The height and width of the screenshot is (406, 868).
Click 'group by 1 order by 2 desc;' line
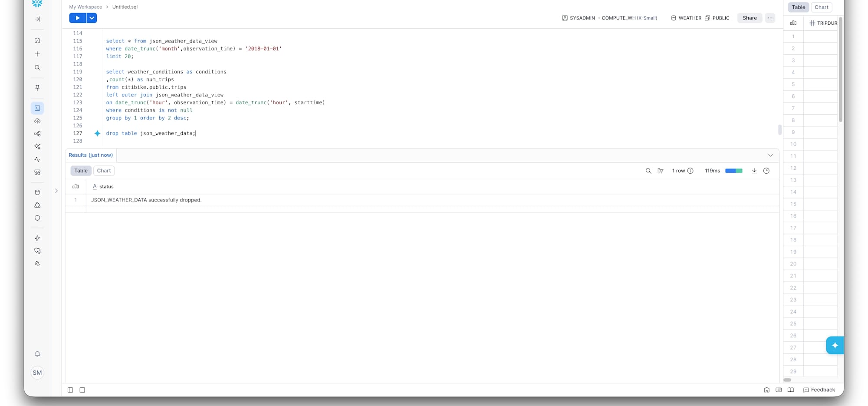(148, 118)
